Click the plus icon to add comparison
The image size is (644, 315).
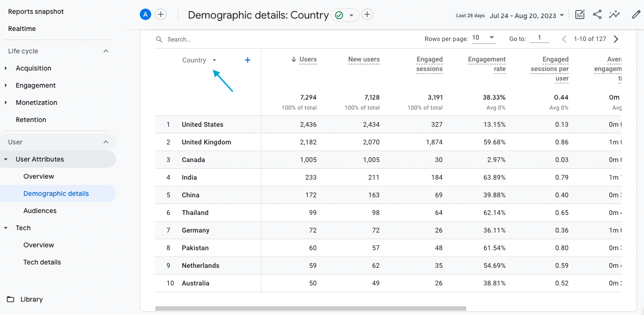(x=161, y=15)
